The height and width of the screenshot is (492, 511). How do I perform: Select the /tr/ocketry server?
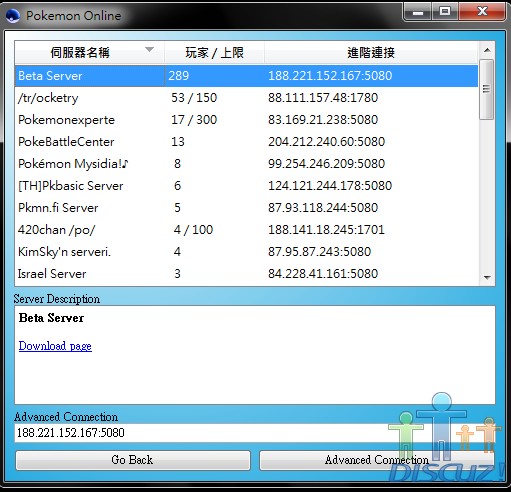pos(246,98)
